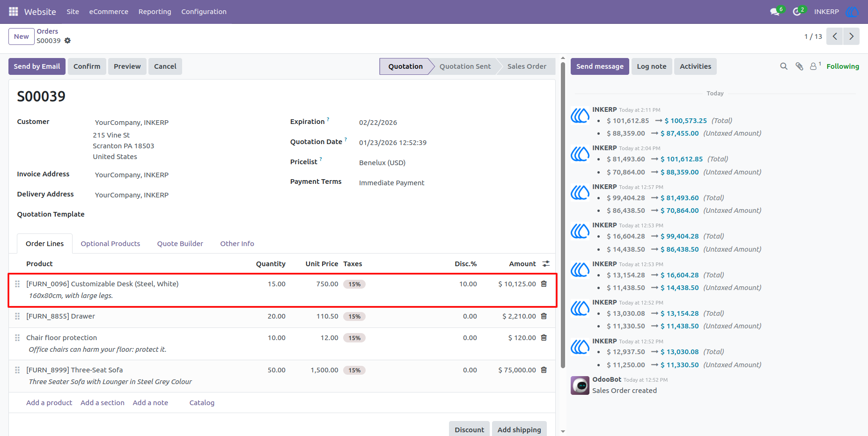
Task: Switch to the Quote Builder tab
Action: 180,244
